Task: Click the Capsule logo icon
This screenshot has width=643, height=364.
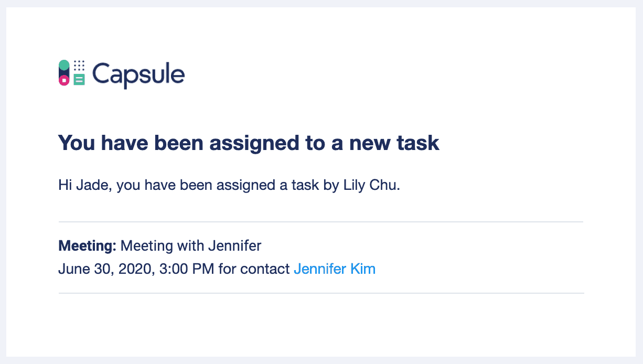Action: click(x=72, y=73)
